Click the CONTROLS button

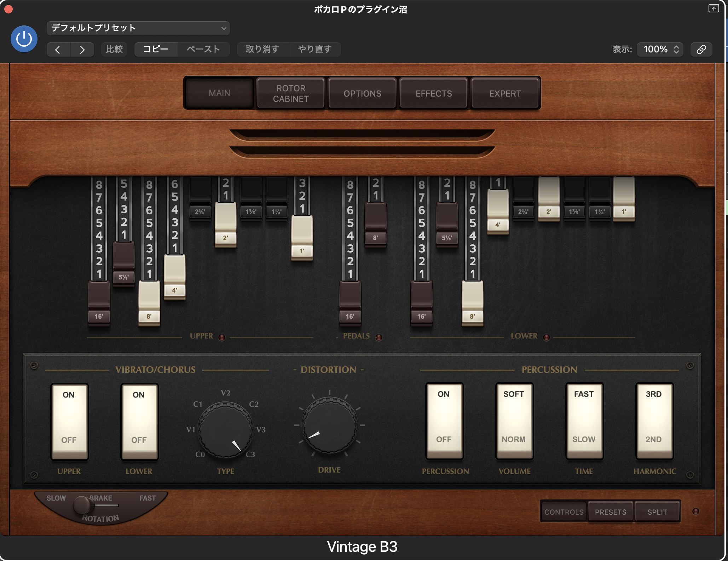(564, 512)
